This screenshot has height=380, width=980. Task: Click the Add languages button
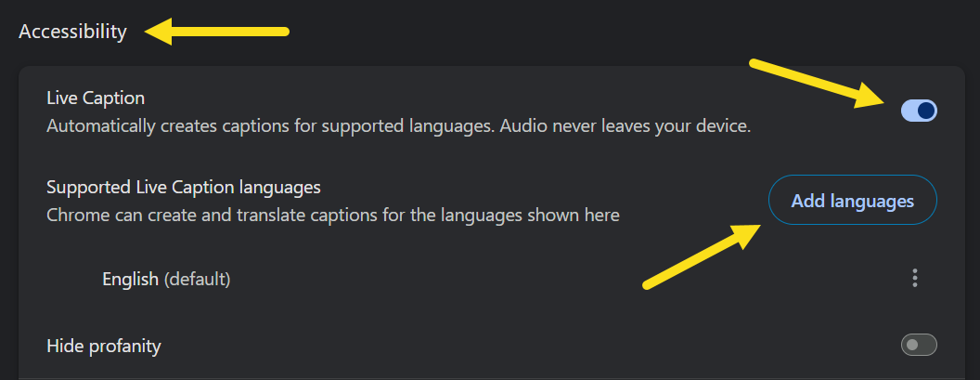tap(853, 201)
